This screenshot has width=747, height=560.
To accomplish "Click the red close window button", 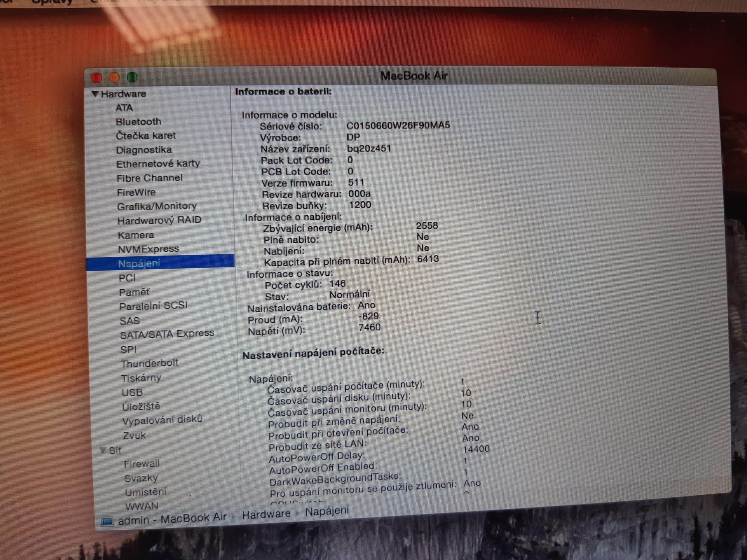I will coord(97,78).
